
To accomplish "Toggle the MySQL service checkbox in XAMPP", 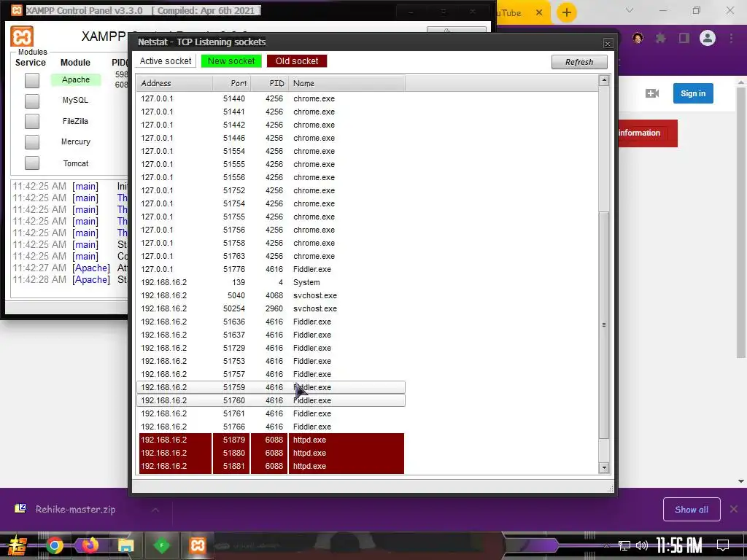I will [x=32, y=101].
